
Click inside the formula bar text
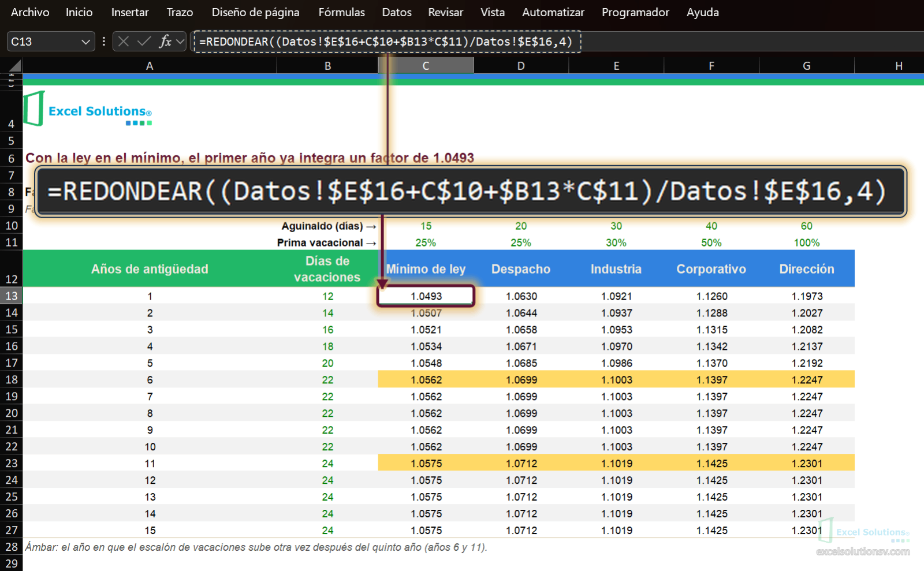point(386,42)
